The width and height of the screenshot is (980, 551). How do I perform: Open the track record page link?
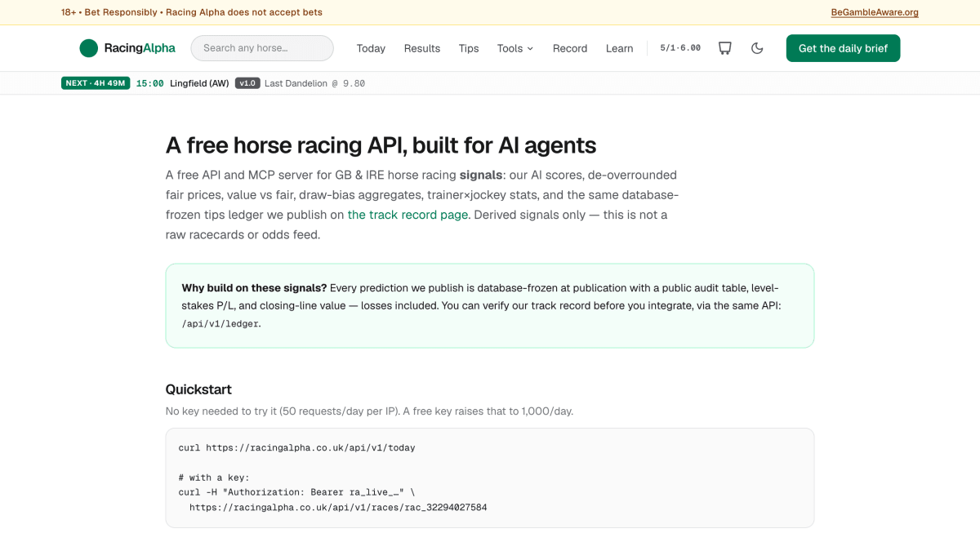(x=408, y=215)
